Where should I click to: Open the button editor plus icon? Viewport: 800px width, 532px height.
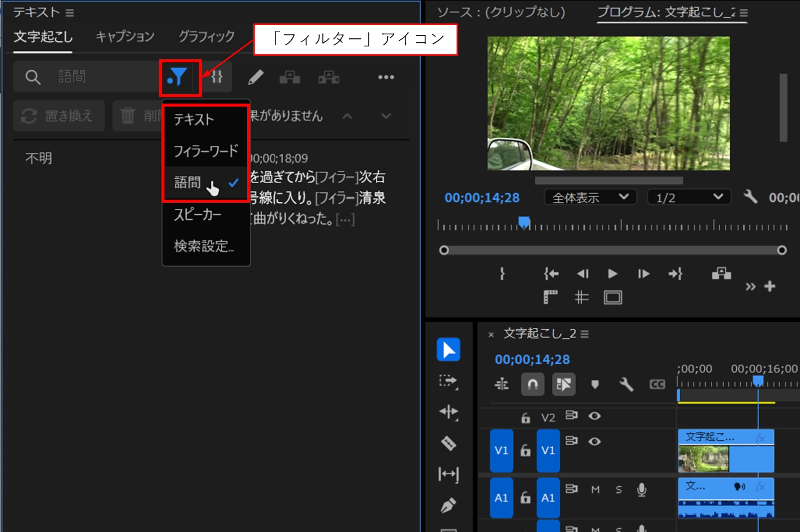(x=770, y=286)
